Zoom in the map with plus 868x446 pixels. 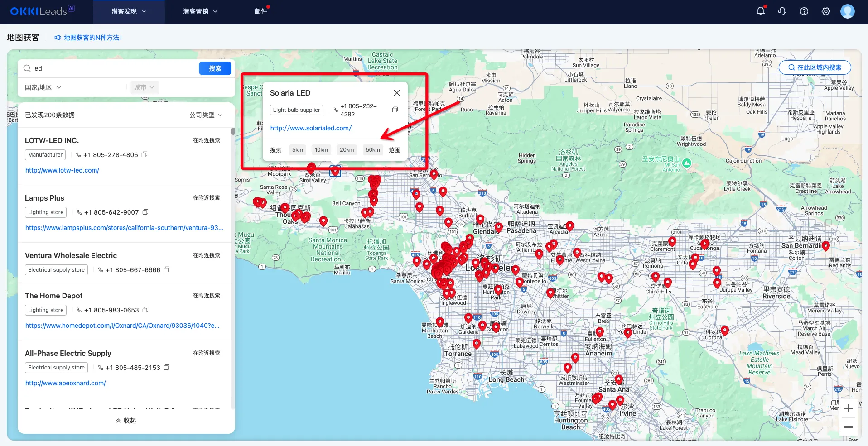click(849, 408)
